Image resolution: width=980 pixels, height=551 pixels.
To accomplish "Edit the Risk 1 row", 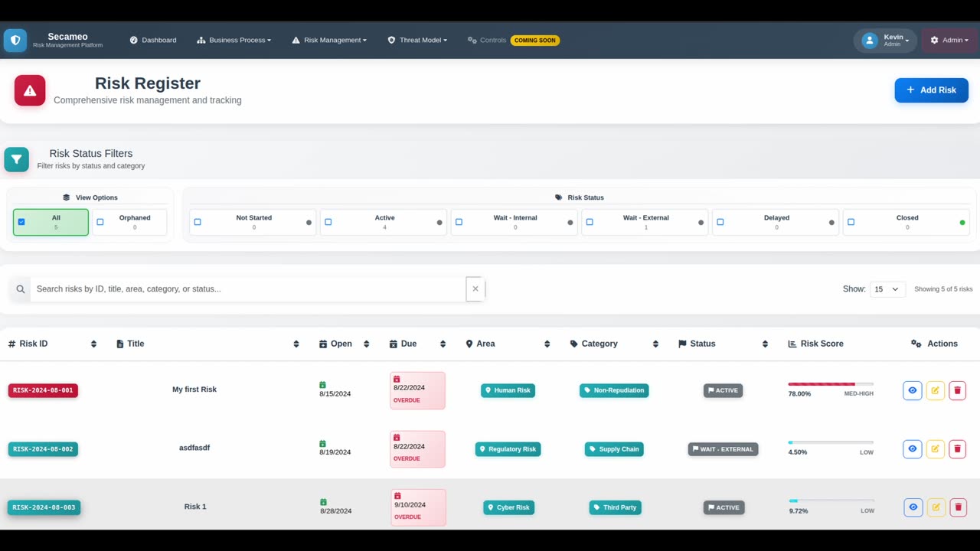I will (x=935, y=507).
